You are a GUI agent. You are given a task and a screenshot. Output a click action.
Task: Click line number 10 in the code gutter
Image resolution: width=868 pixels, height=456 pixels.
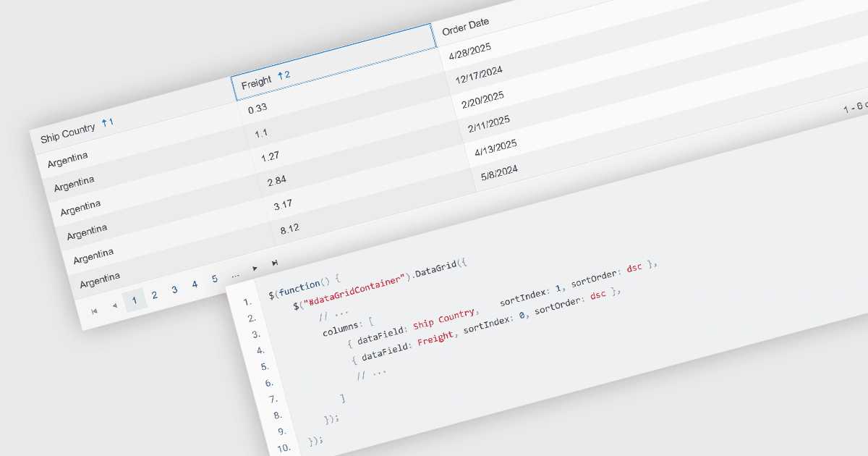[283, 448]
